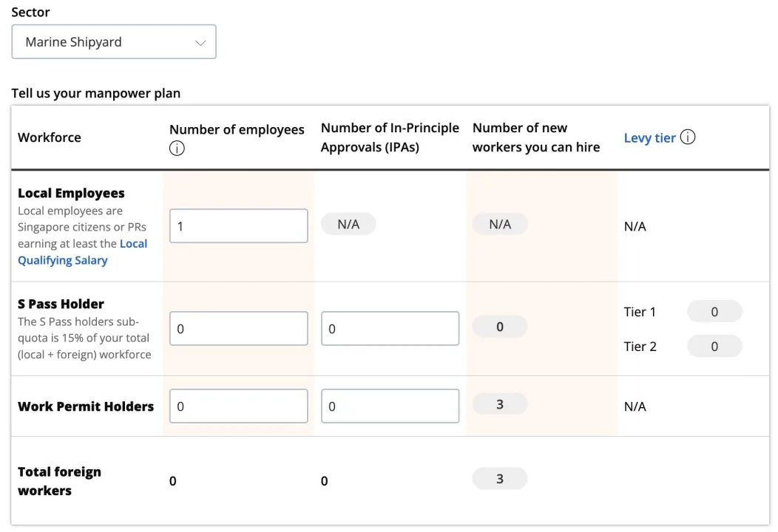Click Total foreign workers new hires badge
The width and height of the screenshot is (778, 532).
click(x=500, y=479)
